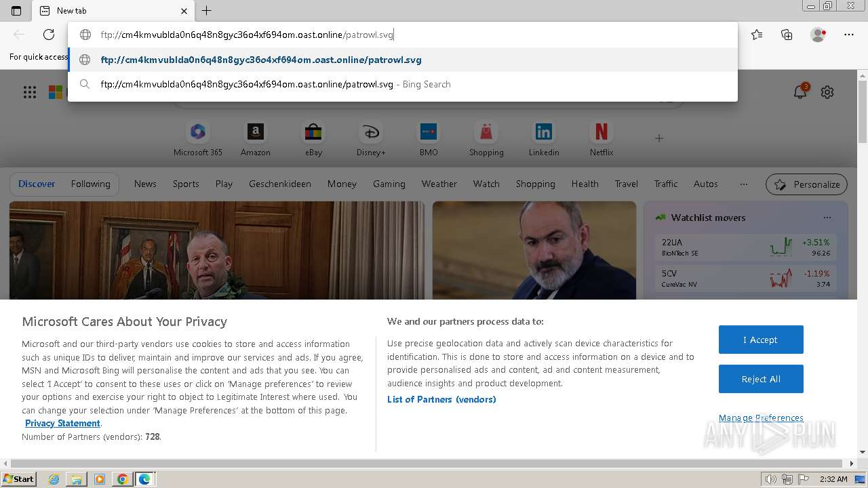The height and width of the screenshot is (488, 868).
Task: Open the notifications bell
Action: pyautogui.click(x=801, y=91)
